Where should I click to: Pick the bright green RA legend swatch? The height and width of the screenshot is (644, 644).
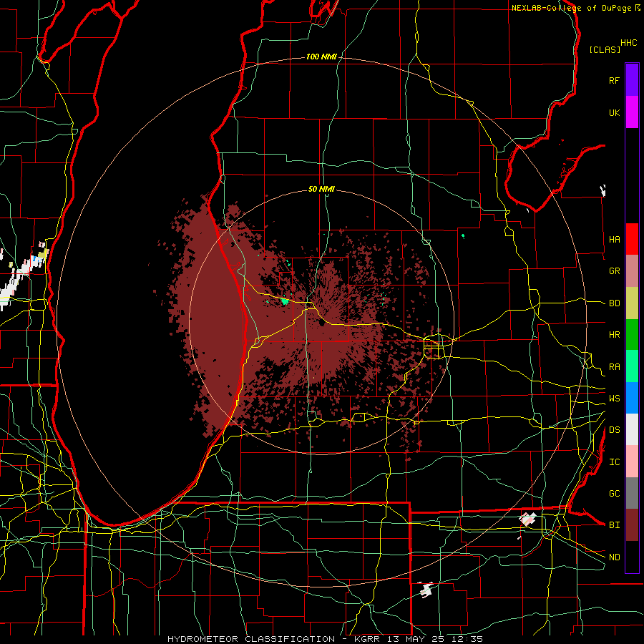(x=632, y=366)
